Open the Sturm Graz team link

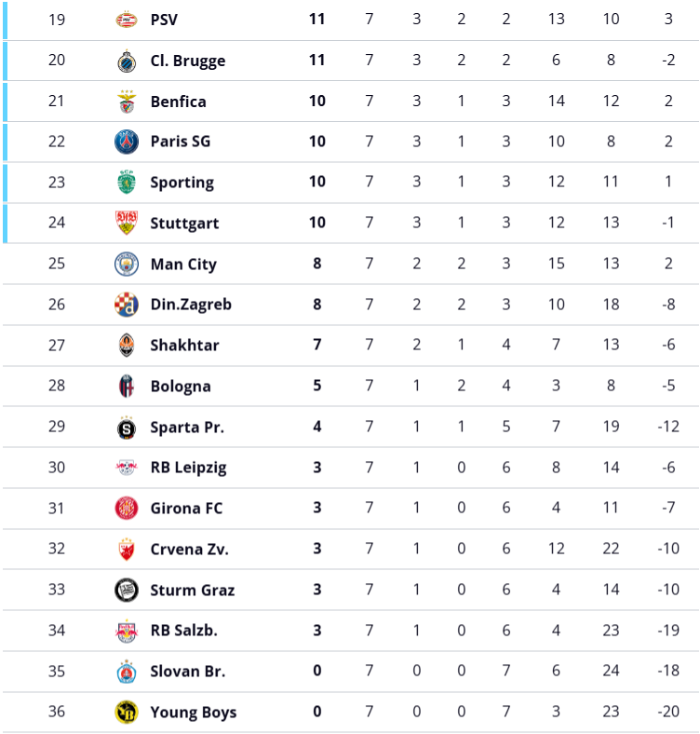pyautogui.click(x=192, y=590)
